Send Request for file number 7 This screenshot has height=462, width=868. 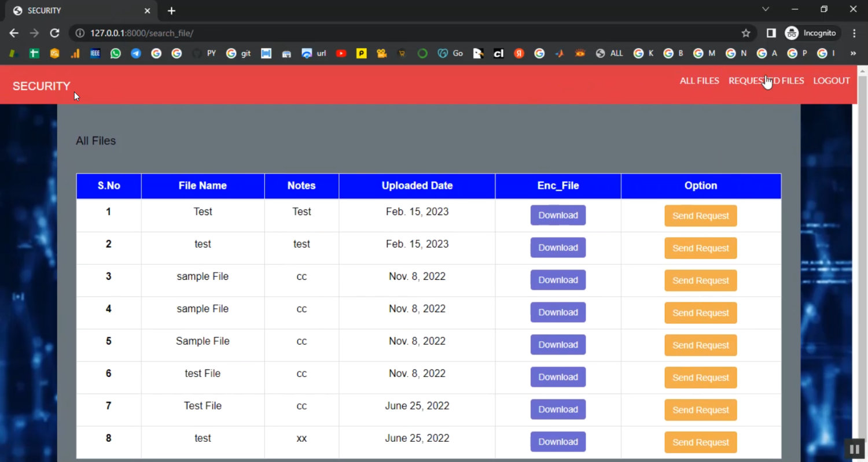tap(700, 410)
